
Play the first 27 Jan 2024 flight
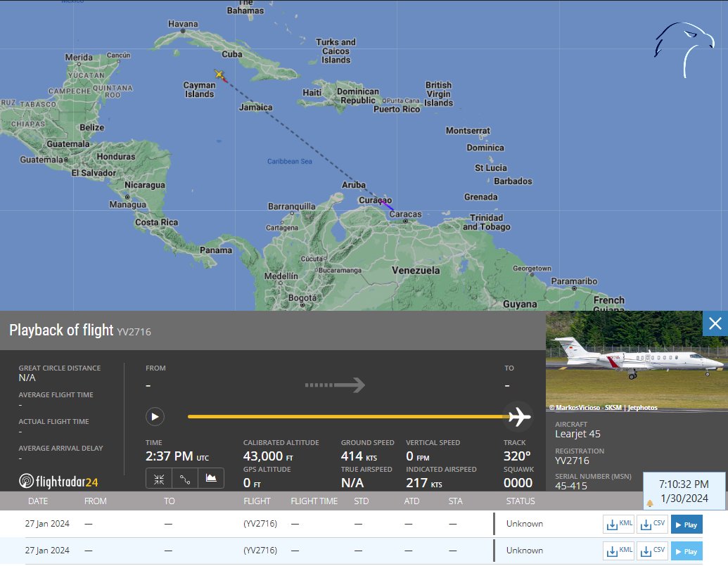(687, 525)
